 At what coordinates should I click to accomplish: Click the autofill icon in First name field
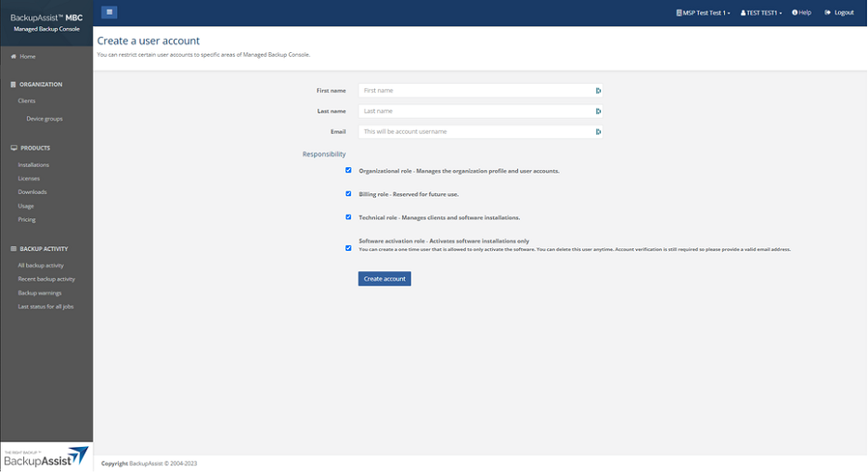598,91
